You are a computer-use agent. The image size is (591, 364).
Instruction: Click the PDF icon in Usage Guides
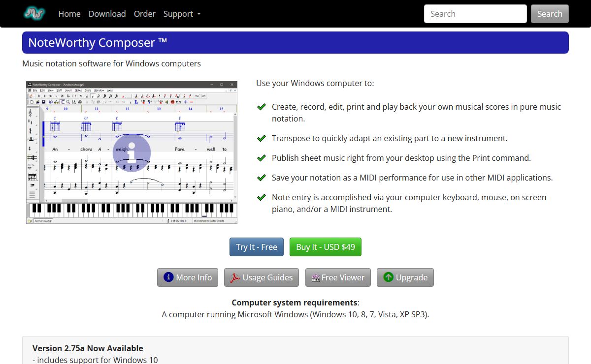[x=235, y=277]
